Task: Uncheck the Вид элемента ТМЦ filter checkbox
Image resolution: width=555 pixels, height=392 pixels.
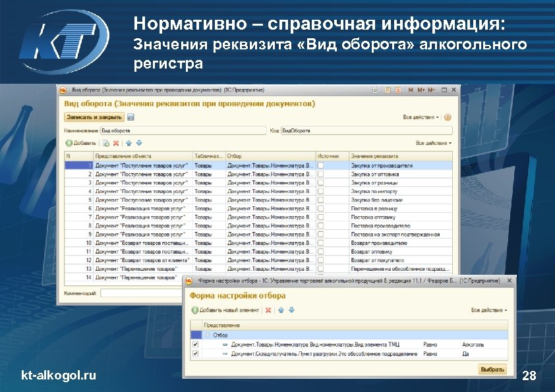Action: click(x=195, y=345)
